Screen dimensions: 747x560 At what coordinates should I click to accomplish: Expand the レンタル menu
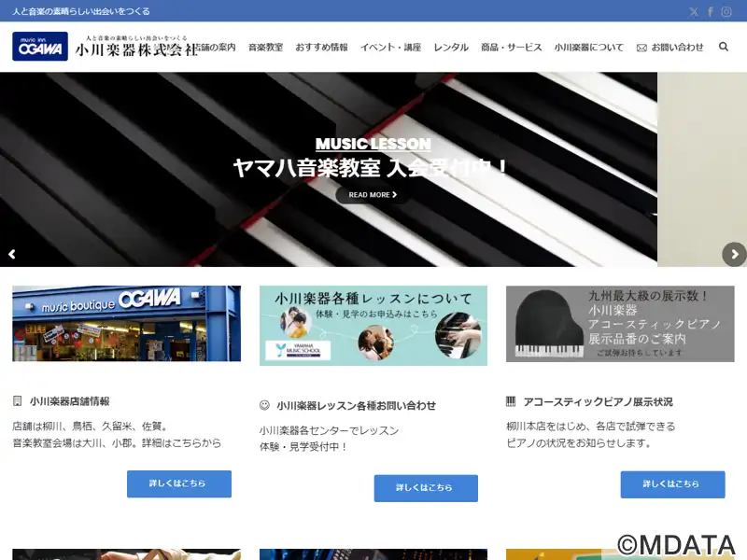[x=451, y=48]
